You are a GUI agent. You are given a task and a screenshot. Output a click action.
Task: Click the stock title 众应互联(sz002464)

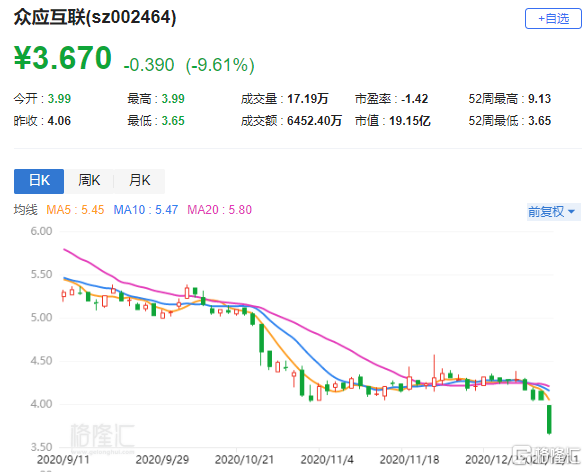95,17
